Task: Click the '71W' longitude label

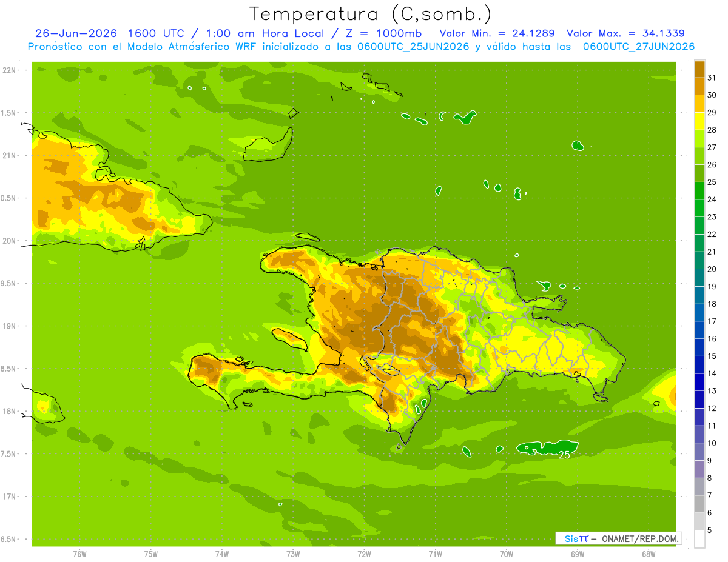Action: (435, 554)
